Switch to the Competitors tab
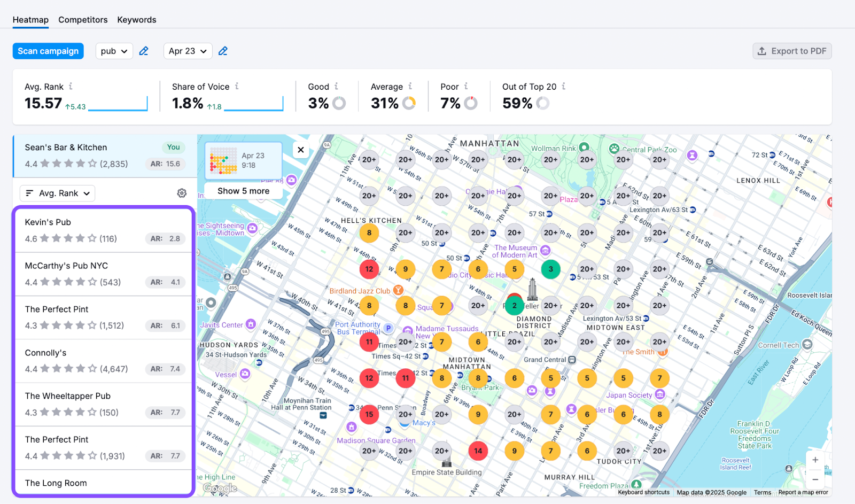855x504 pixels. click(83, 20)
